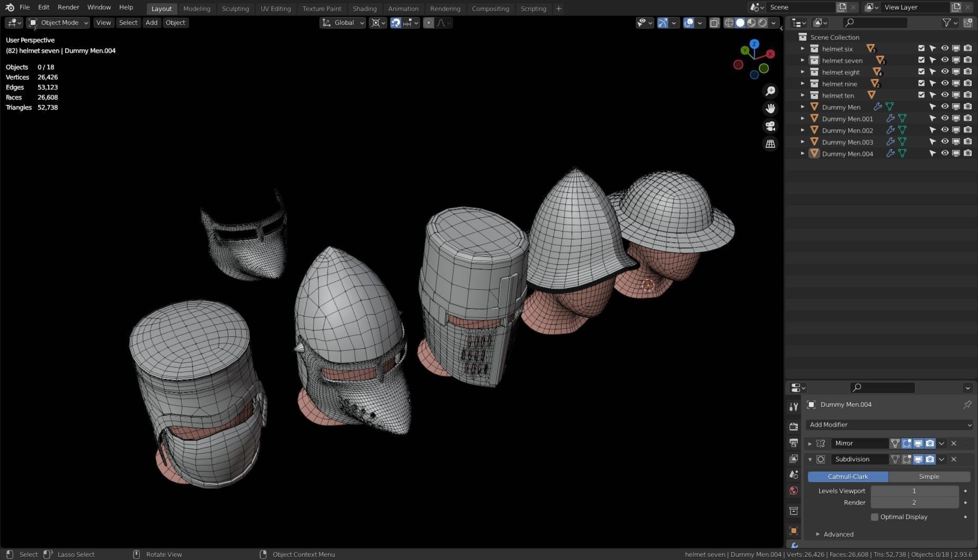Expand the Mirror modifier panel
The width and height of the screenshot is (978, 560).
pyautogui.click(x=810, y=443)
